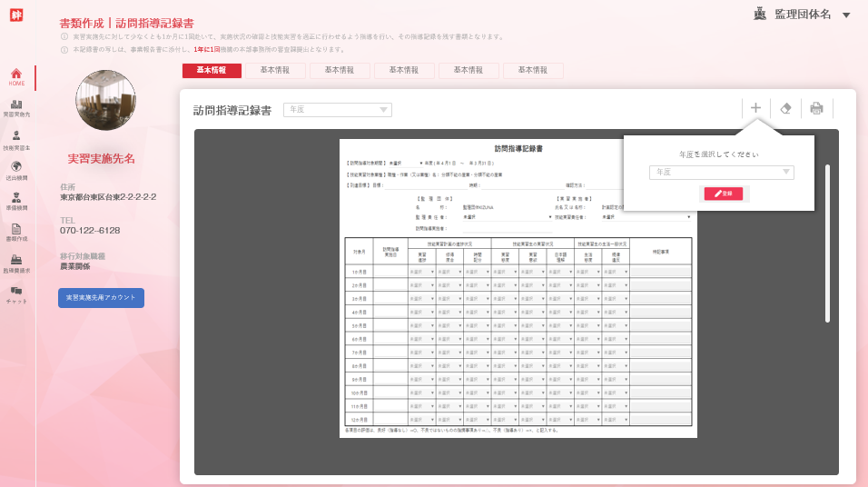Image resolution: width=868 pixels, height=487 pixels.
Task: Print the record with printer icon
Action: [x=816, y=108]
